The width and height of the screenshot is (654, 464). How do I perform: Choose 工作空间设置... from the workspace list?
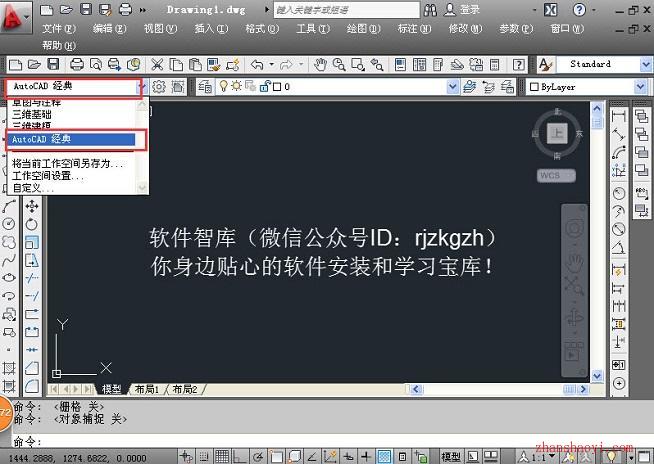point(48,176)
